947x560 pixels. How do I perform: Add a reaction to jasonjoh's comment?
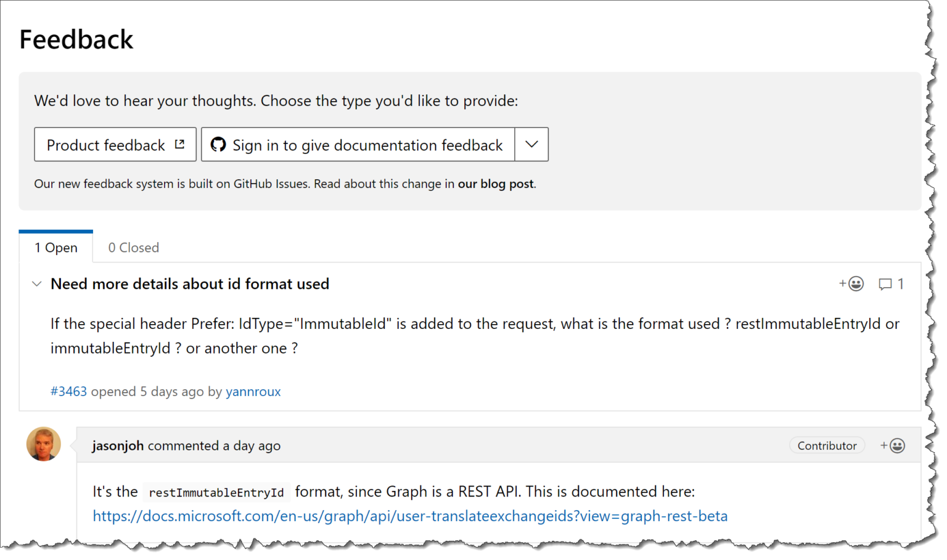click(x=892, y=445)
